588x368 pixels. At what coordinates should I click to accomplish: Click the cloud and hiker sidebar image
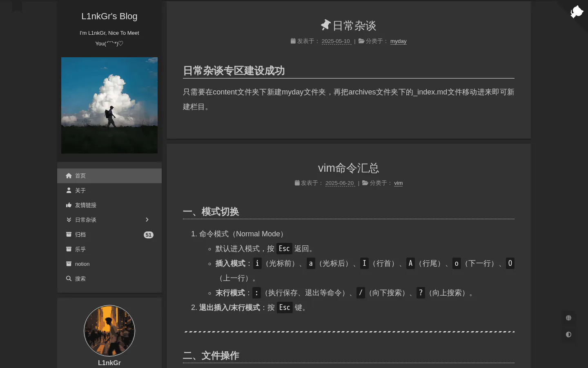(x=109, y=105)
